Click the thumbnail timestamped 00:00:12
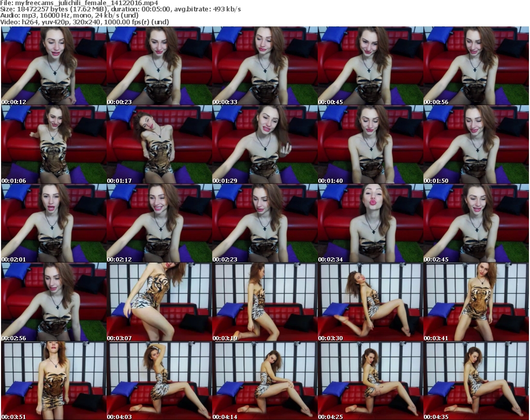 (x=54, y=66)
